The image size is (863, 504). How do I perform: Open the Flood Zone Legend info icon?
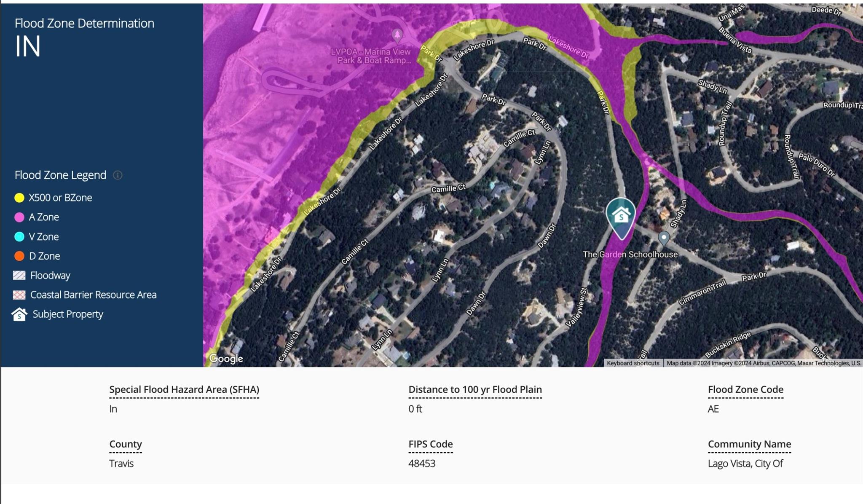pyautogui.click(x=118, y=175)
